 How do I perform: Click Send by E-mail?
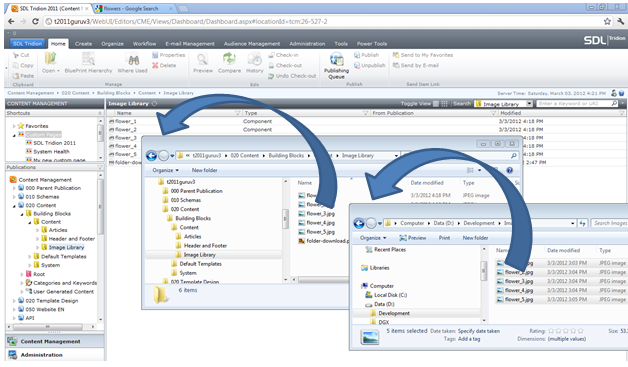coord(416,65)
